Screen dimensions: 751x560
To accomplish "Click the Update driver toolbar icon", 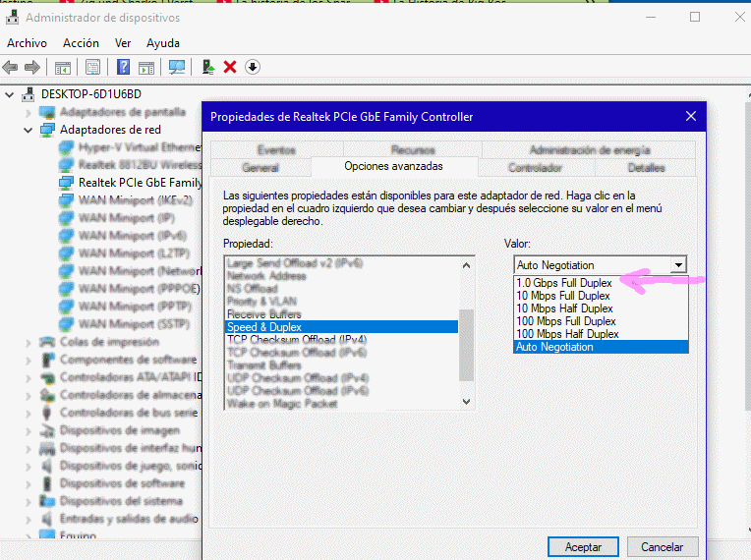I will click(207, 67).
